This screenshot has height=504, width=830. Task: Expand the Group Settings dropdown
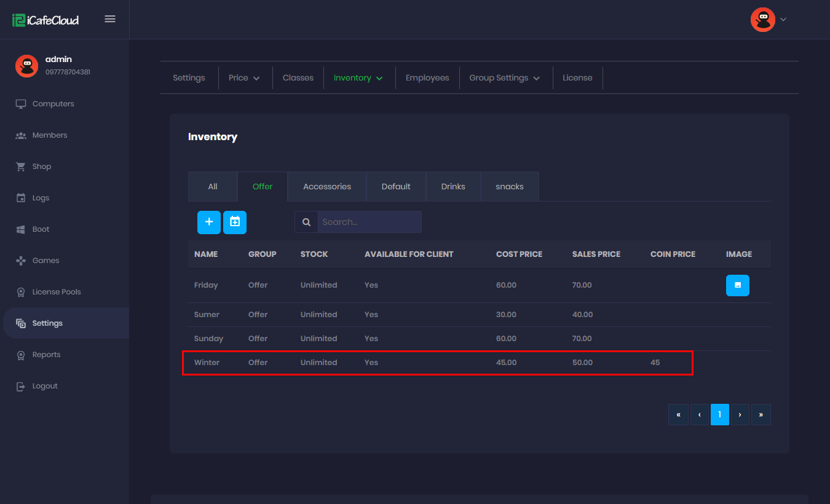(x=504, y=78)
